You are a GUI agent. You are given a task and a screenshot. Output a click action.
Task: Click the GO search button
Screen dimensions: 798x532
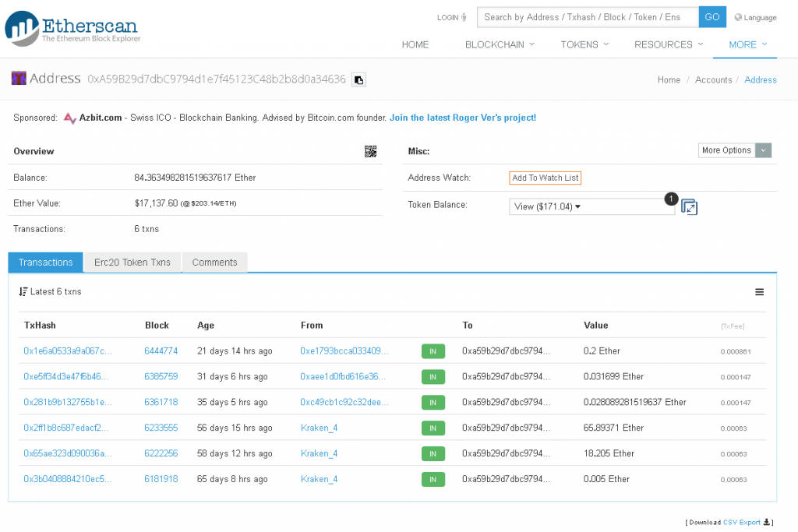712,17
